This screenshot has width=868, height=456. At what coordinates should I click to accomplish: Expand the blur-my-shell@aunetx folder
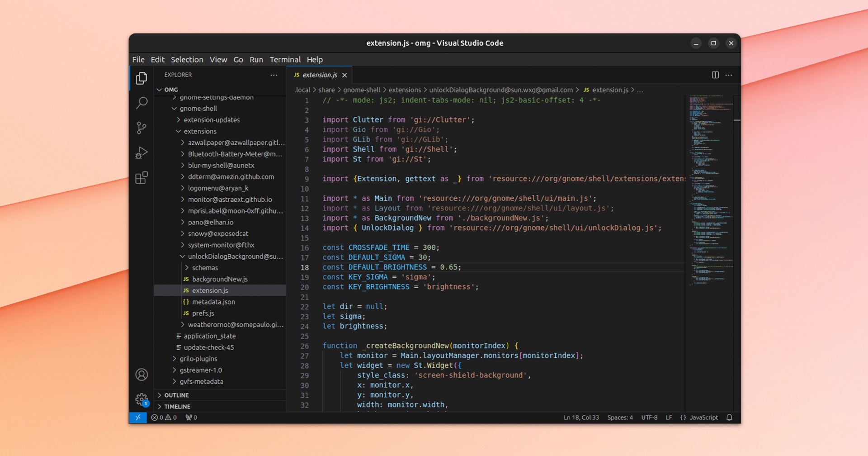(220, 166)
